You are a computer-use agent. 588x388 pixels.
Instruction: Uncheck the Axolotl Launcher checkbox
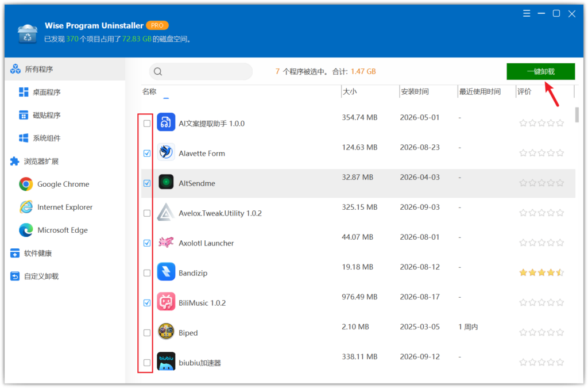[x=147, y=243]
